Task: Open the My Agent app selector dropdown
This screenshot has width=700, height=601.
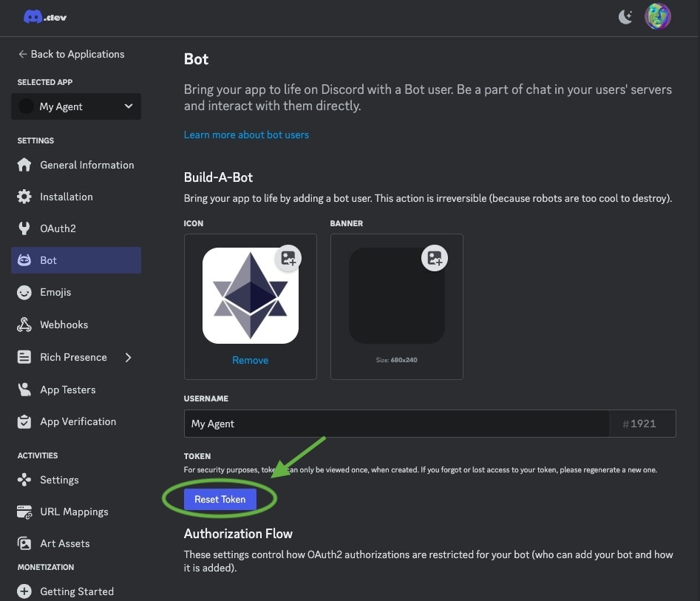Action: [76, 106]
